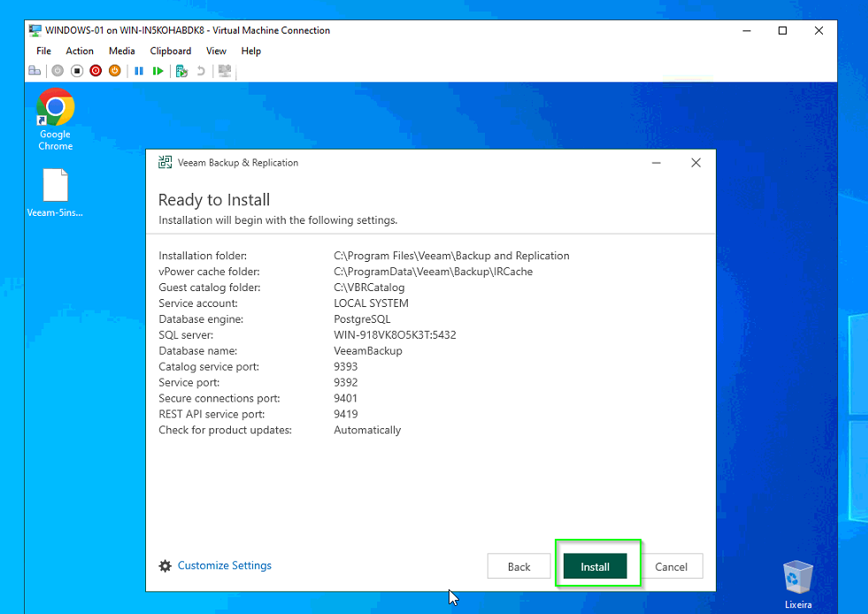Click the port value '9419'
This screenshot has height=614, width=868.
click(345, 414)
